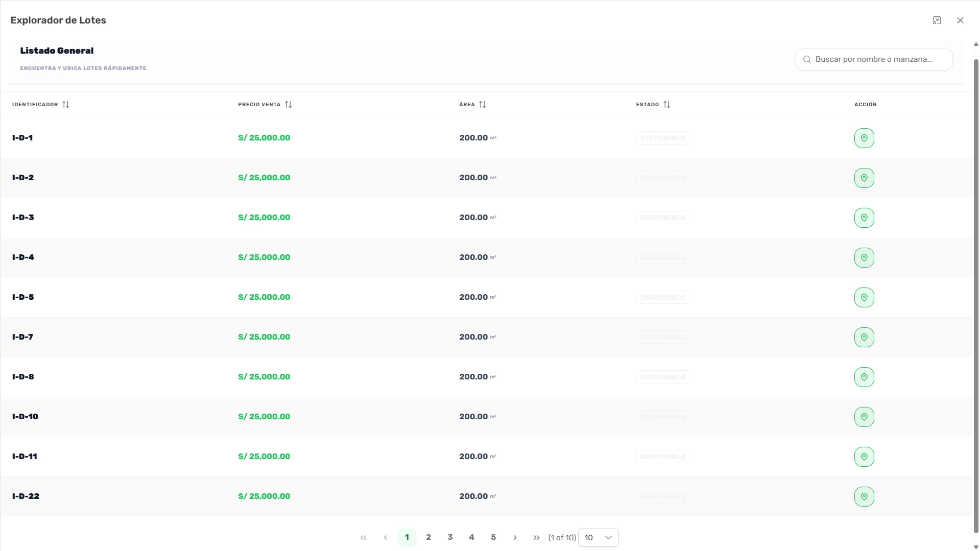Viewport: 980px width, 551px height.
Task: Advance to the next page
Action: (x=515, y=537)
